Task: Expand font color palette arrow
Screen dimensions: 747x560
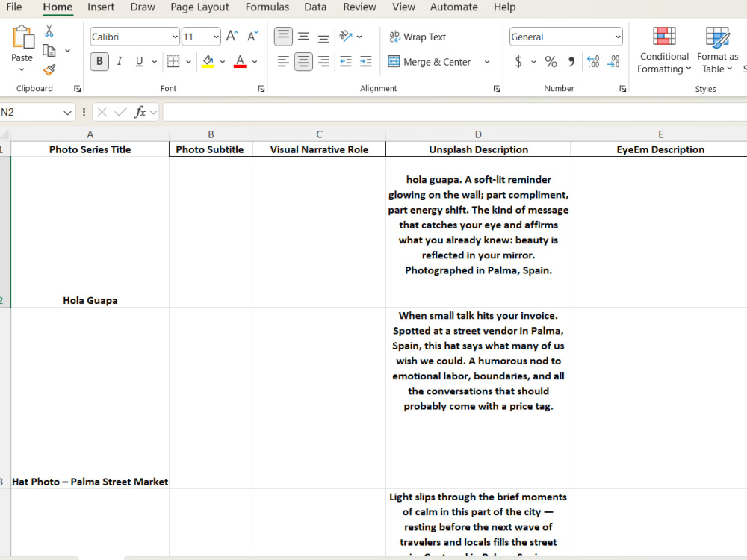Action: 255,62
